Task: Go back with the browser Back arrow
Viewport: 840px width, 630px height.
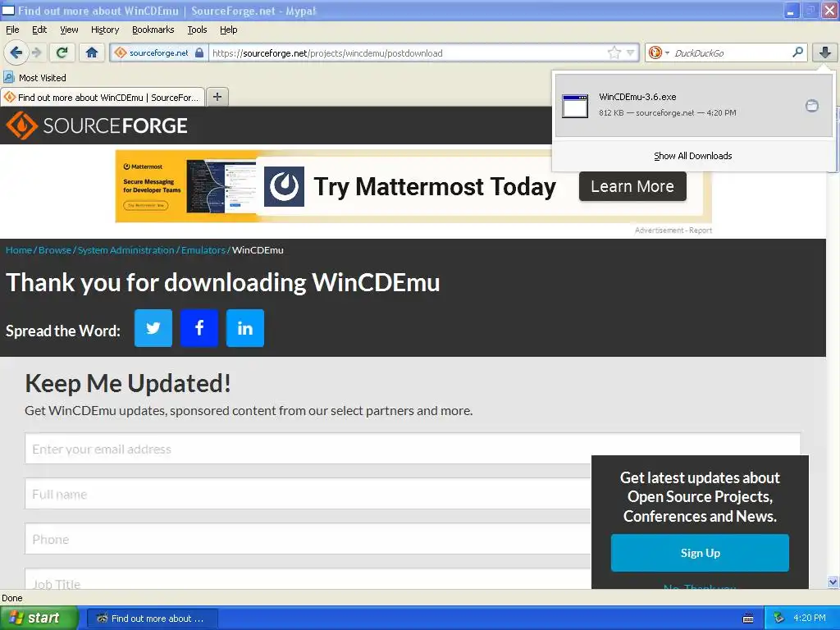Action: (16, 52)
